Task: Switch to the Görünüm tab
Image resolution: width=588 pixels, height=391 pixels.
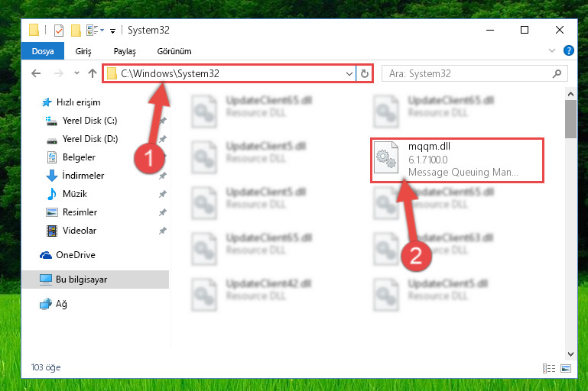Action: pyautogui.click(x=174, y=51)
